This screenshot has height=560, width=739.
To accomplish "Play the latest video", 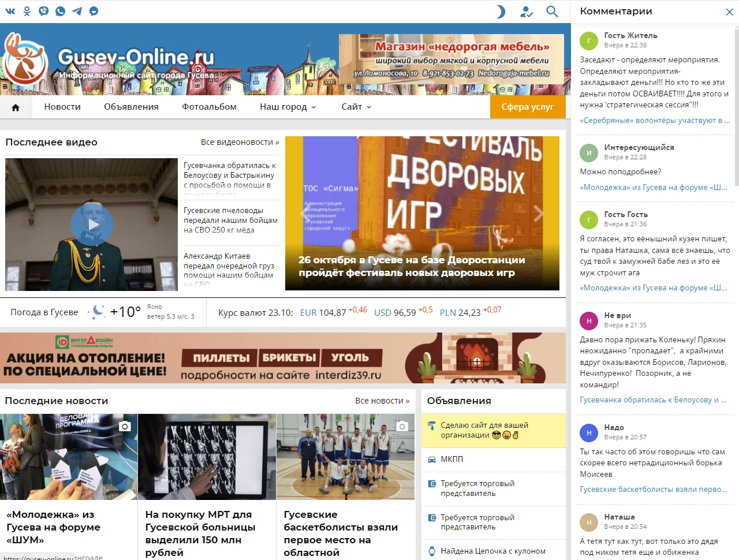I will click(91, 224).
